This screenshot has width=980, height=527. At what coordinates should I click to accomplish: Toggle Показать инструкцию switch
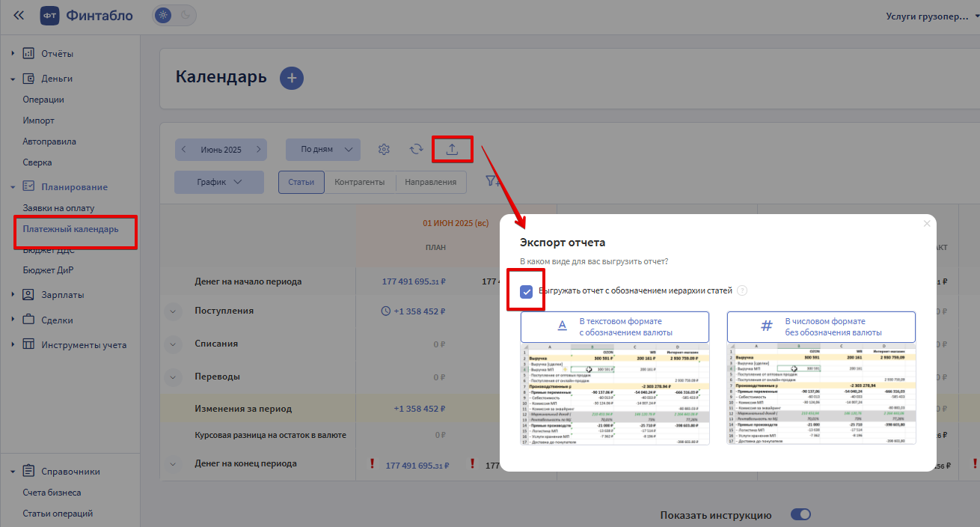tap(800, 515)
